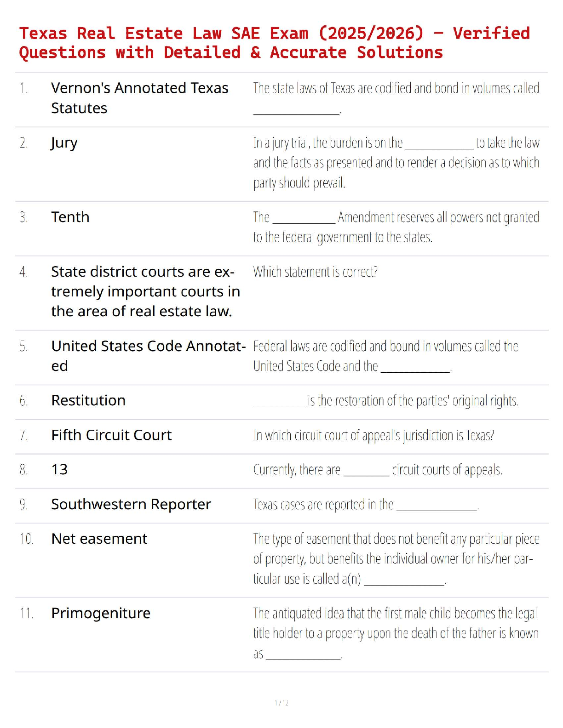Viewport: 563px width, 728px height.
Task: Select the "Net easement" answer term
Action: pos(99,539)
